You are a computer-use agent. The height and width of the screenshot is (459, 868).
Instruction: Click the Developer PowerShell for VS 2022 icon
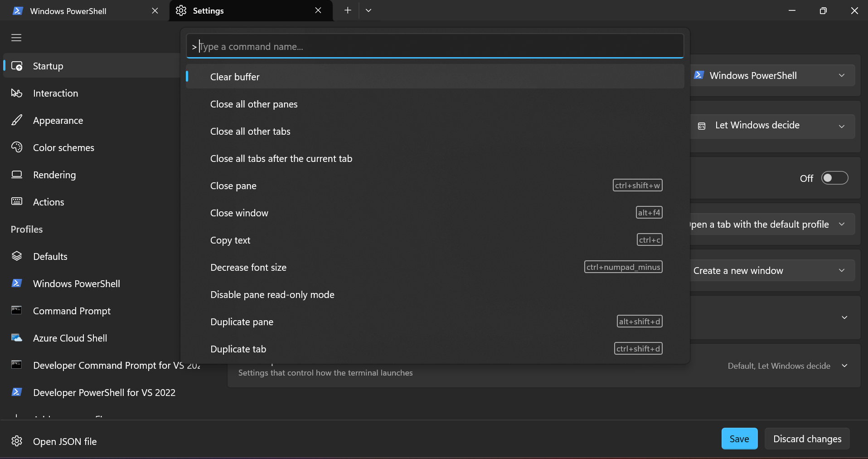pos(17,392)
